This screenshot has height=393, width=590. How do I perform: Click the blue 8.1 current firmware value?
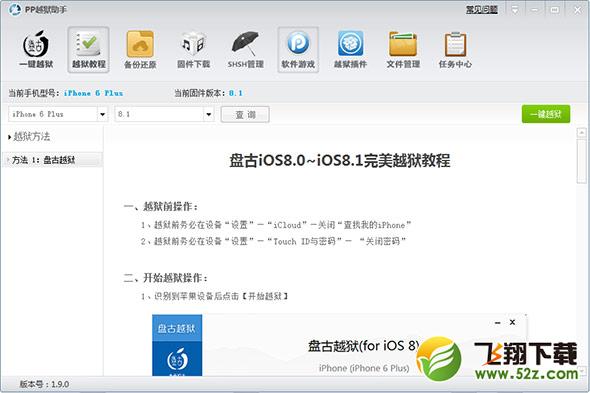pyautogui.click(x=236, y=93)
